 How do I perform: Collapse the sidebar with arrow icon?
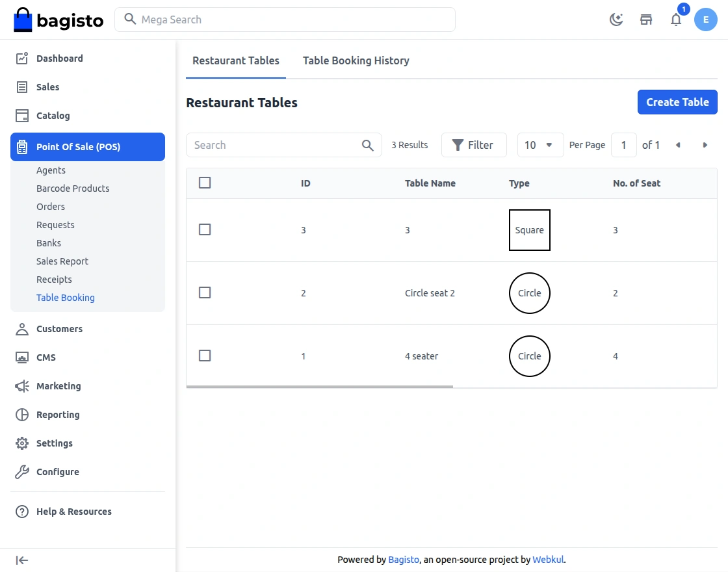[x=22, y=560]
